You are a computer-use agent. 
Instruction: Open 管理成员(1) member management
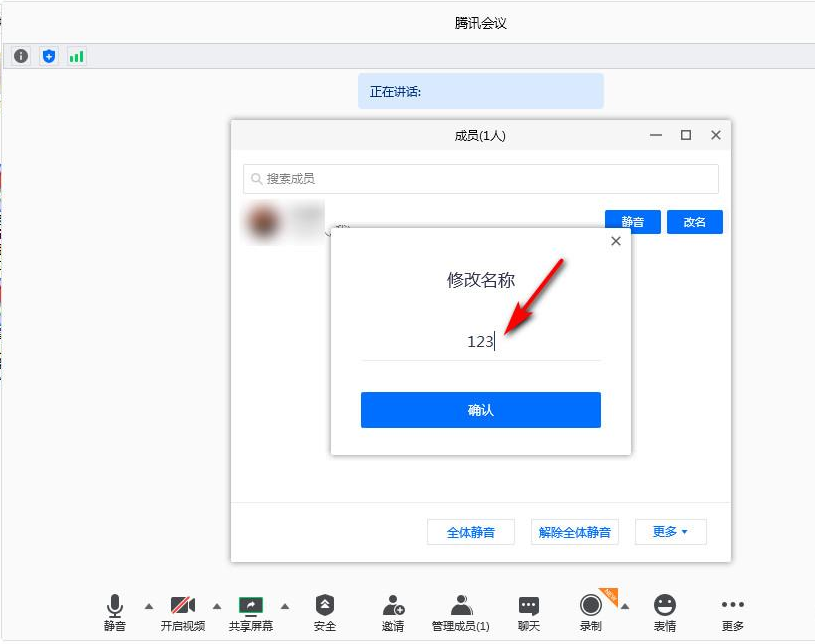point(461,612)
